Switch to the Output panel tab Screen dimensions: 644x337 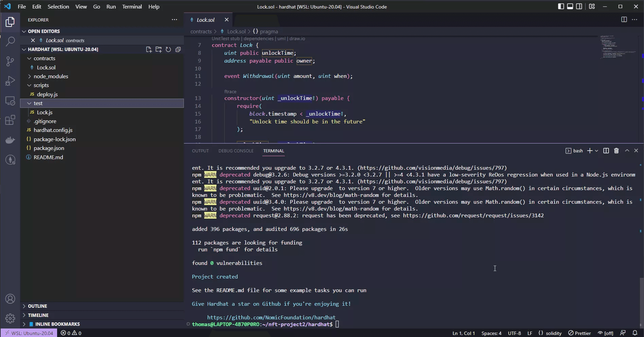coord(200,151)
